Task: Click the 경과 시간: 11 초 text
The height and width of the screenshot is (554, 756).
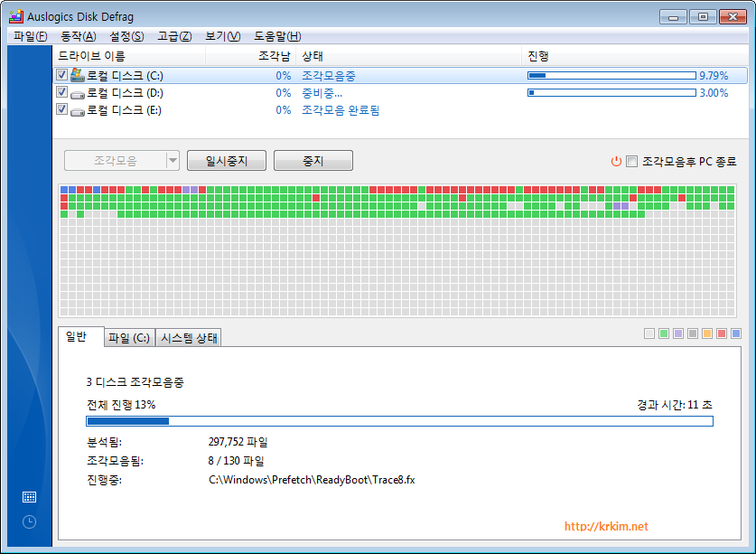Action: [x=675, y=404]
